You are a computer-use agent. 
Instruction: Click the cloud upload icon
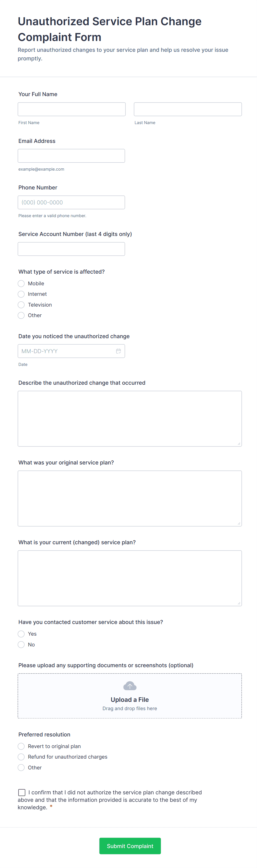pos(130,686)
